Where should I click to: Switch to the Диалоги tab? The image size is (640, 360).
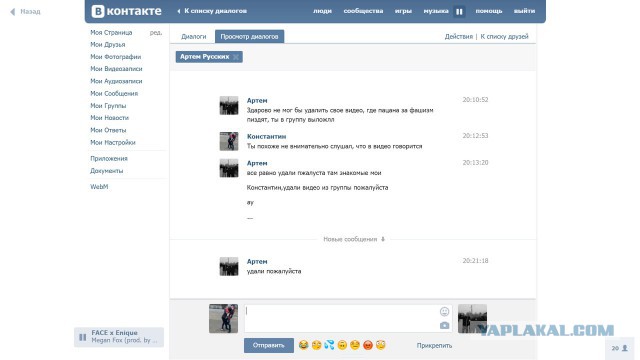coord(193,36)
